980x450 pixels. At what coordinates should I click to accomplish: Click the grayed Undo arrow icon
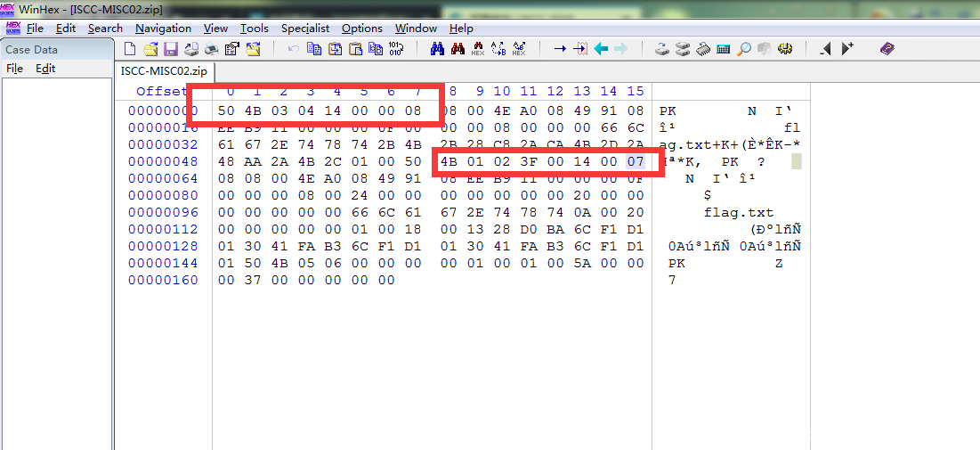[x=293, y=49]
